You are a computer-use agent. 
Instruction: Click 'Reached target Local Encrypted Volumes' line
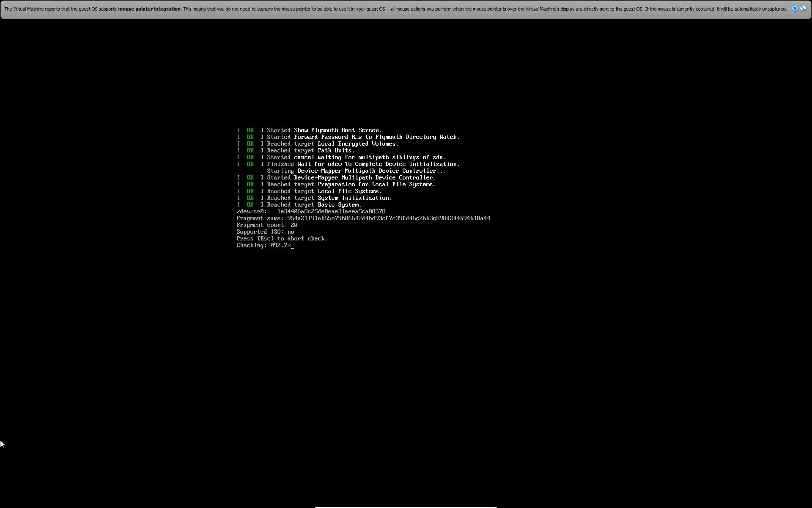(332, 144)
